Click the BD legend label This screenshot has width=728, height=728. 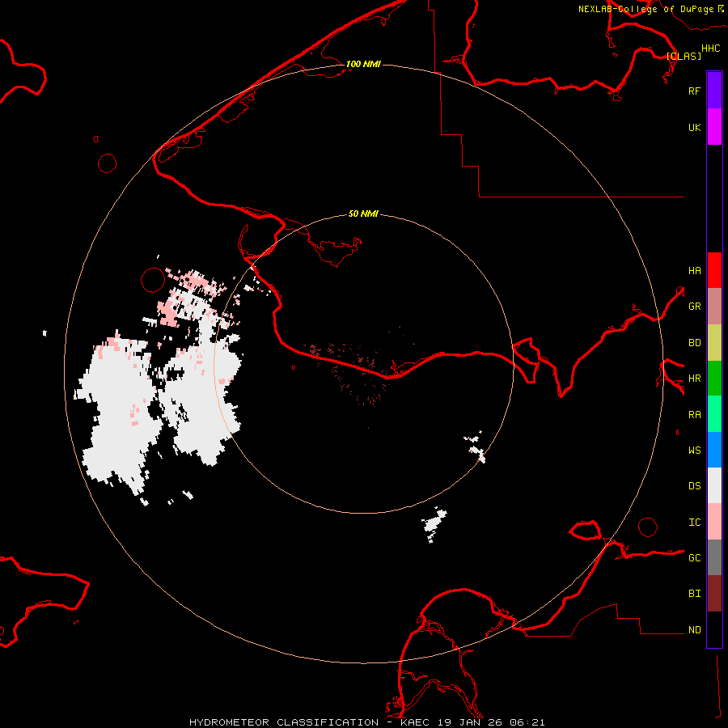694,343
